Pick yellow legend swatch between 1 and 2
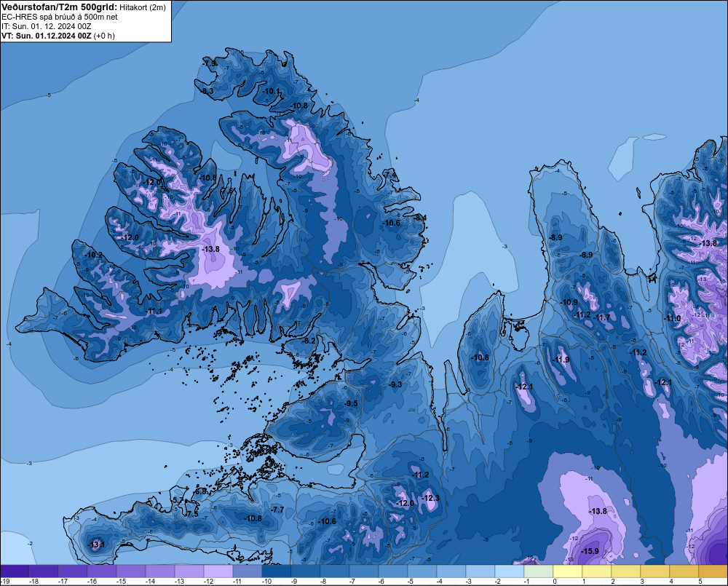Viewport: 728px width, 586px height. [597, 571]
